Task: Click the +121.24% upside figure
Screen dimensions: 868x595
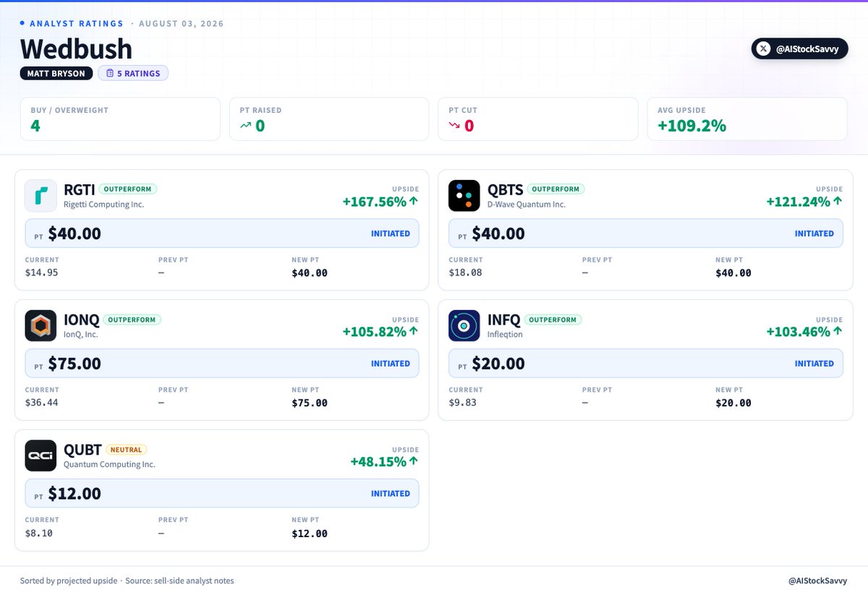Action: (799, 202)
